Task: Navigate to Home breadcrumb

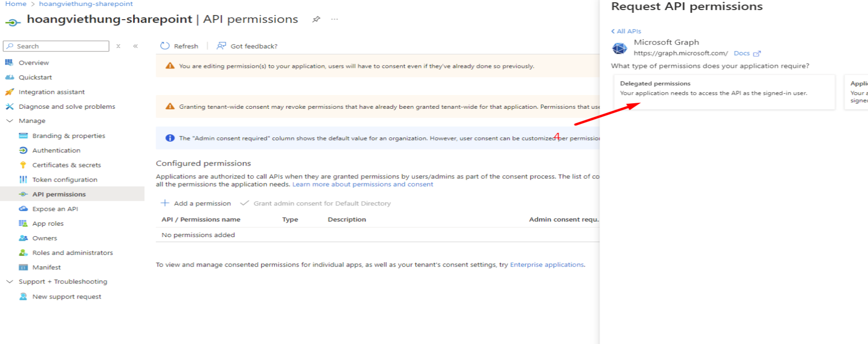Action: point(16,4)
